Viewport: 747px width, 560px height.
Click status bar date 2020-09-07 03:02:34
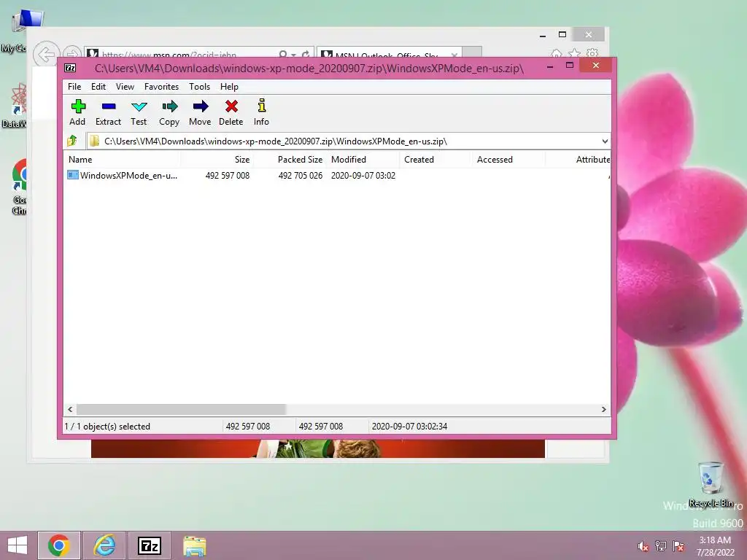[x=409, y=426]
